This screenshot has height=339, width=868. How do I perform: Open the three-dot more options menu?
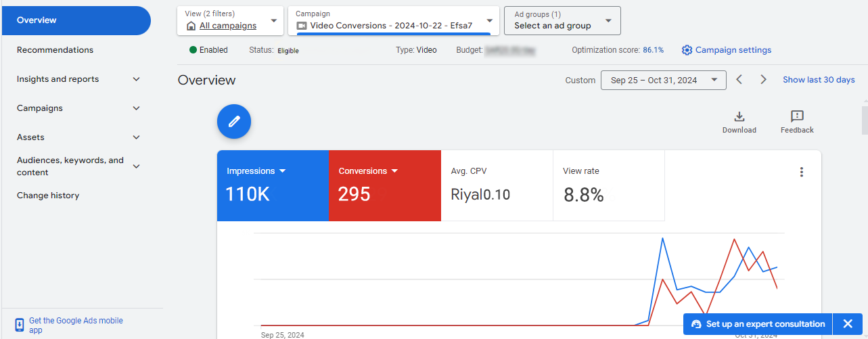coord(802,172)
